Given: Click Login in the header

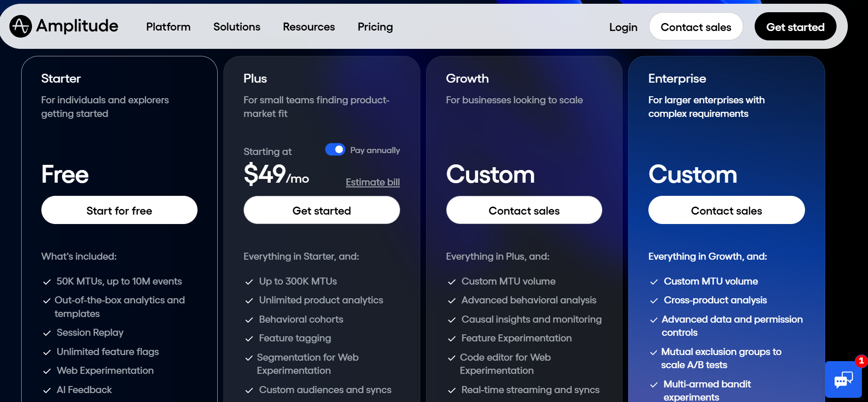Looking at the screenshot, I should point(623,27).
